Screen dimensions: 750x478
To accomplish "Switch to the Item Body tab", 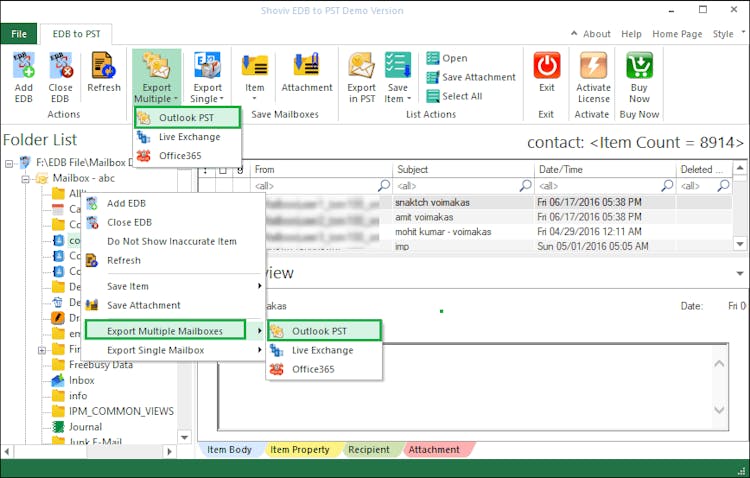I will pyautogui.click(x=229, y=450).
